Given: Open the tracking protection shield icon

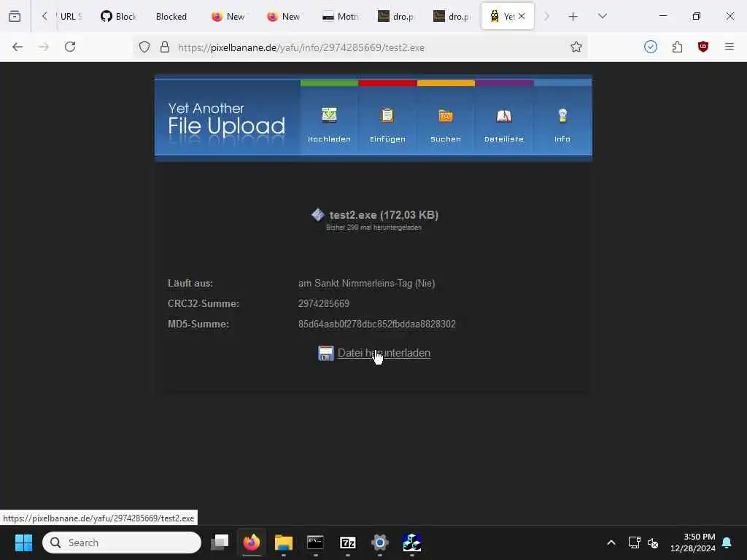Looking at the screenshot, I should click(x=144, y=47).
